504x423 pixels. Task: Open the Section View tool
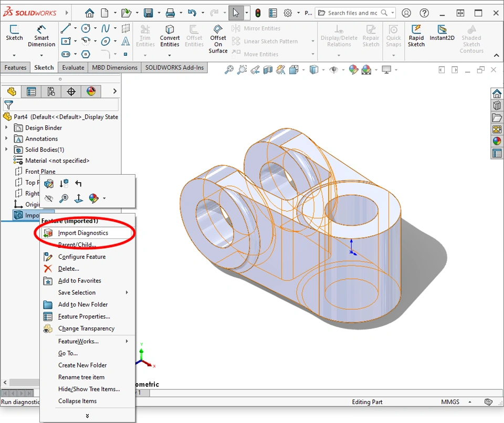[x=268, y=70]
